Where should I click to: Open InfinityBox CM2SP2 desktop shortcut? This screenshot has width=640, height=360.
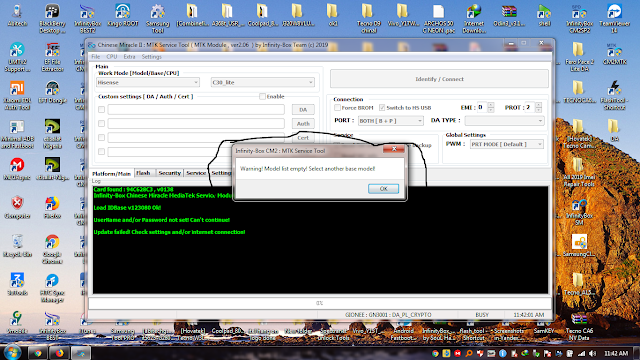coord(580,18)
